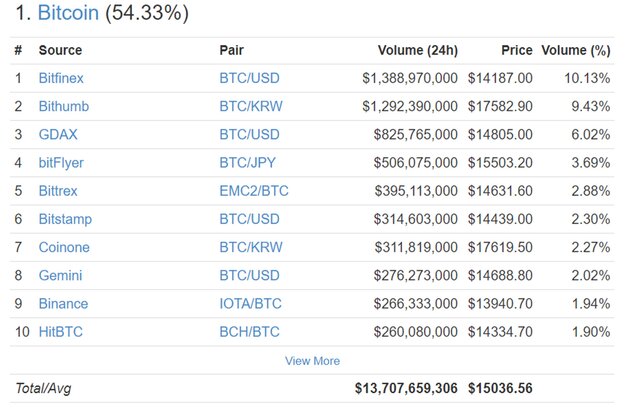Open the Gemini exchange link
The width and height of the screenshot is (640, 416).
tap(60, 275)
